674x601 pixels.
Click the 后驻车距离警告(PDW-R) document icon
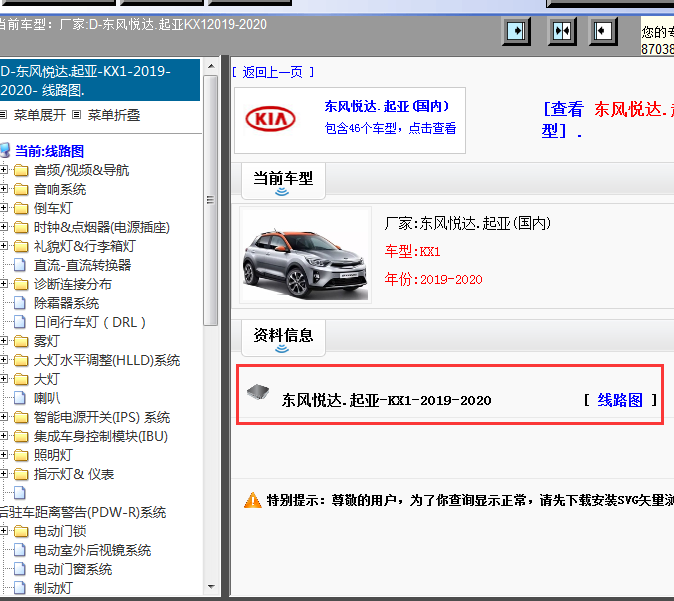19,493
